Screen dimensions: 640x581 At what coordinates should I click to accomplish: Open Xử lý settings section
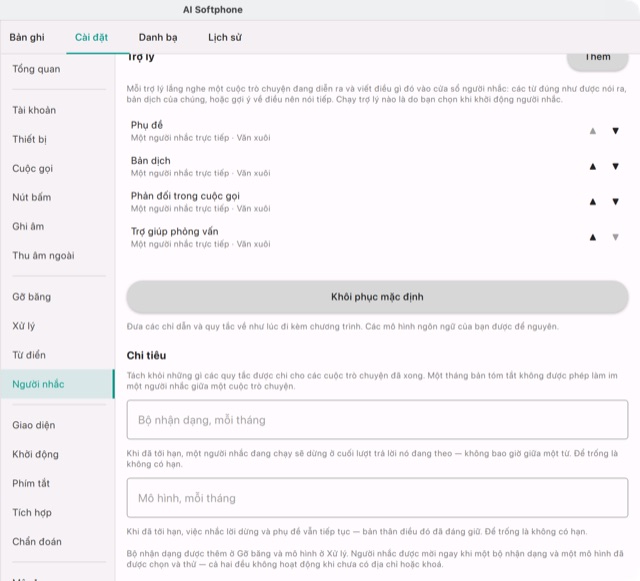click(58, 326)
